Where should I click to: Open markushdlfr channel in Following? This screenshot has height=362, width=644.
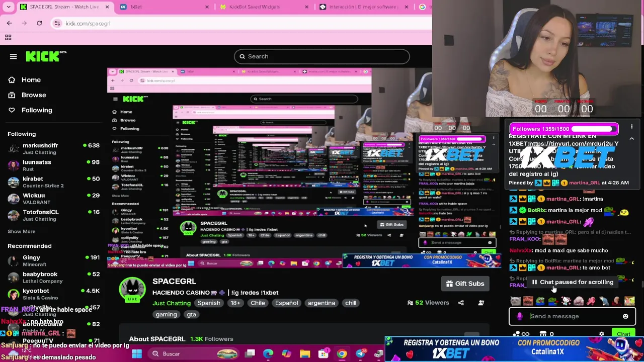[54, 148]
